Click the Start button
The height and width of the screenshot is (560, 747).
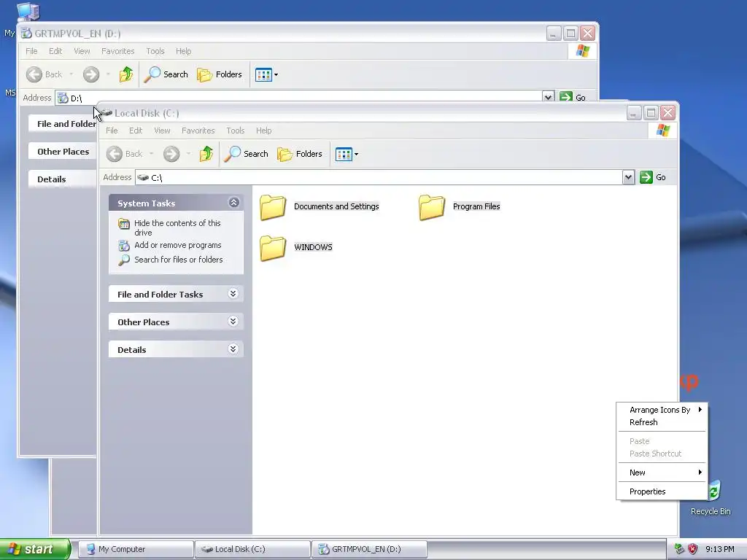tap(35, 549)
